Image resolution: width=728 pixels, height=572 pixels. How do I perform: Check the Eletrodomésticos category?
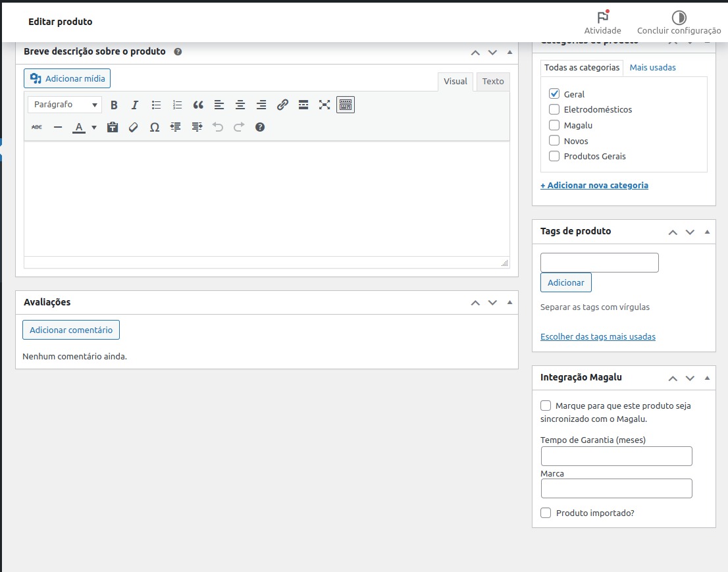554,109
